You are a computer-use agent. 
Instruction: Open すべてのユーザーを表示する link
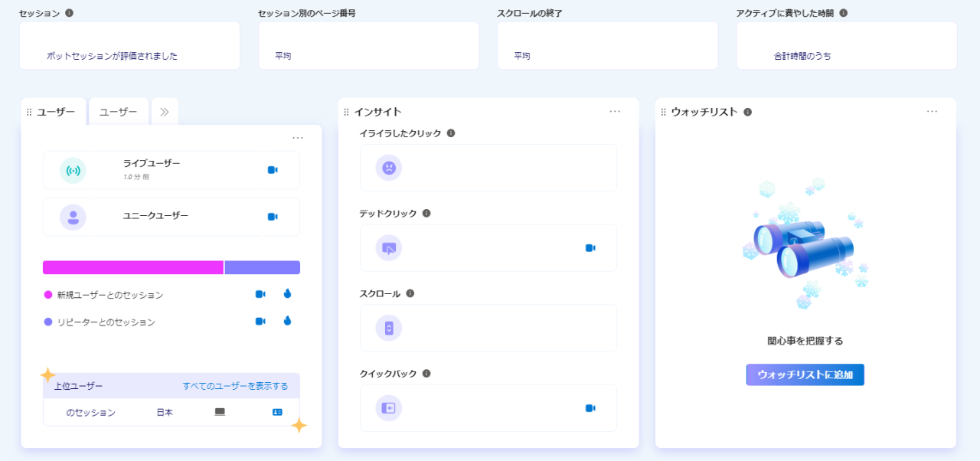235,386
